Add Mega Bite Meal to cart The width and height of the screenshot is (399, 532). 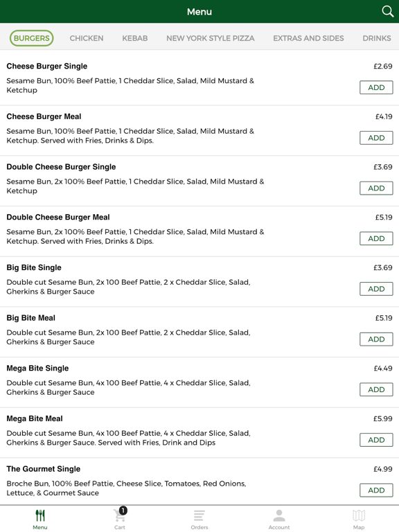click(x=376, y=440)
